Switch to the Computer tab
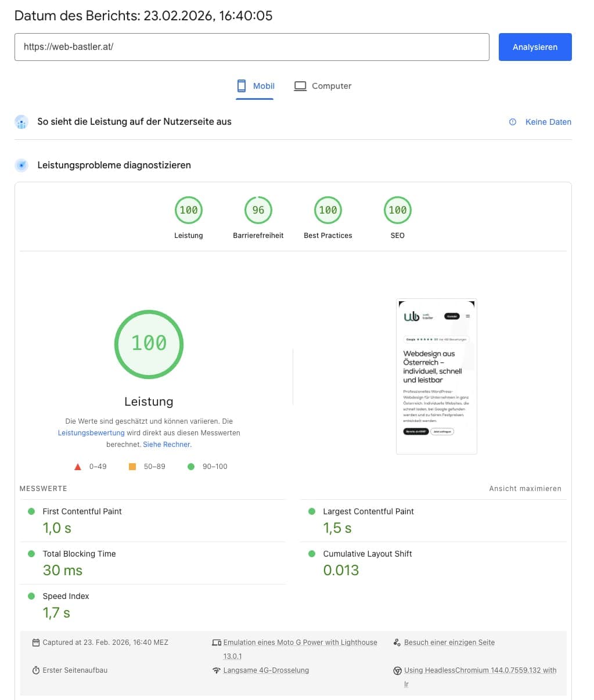 click(323, 86)
